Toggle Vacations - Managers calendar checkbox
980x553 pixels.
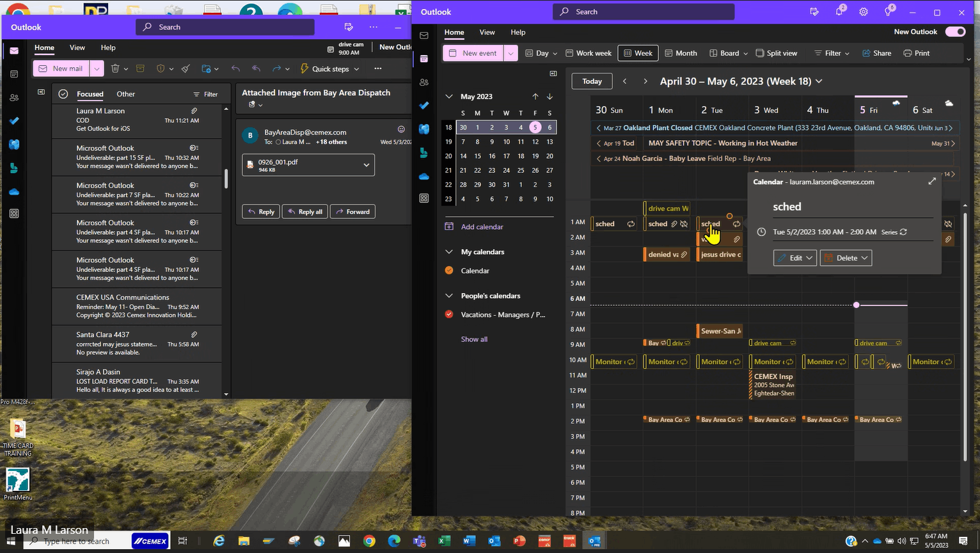pyautogui.click(x=449, y=314)
